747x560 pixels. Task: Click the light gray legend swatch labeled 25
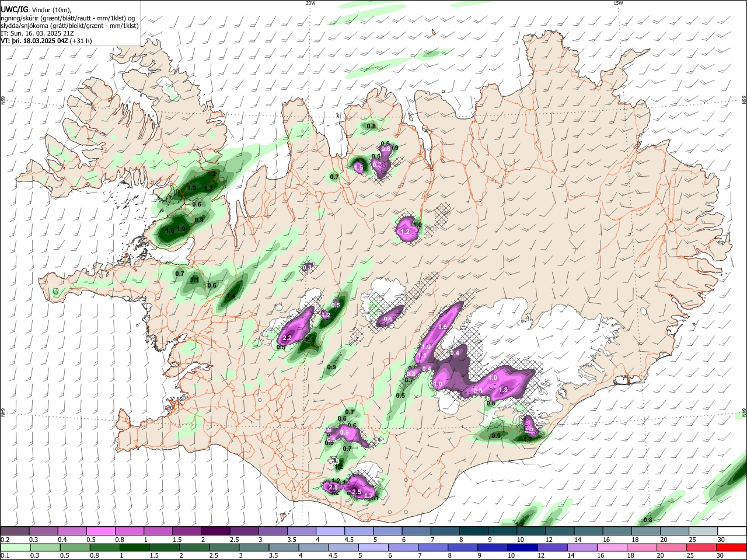point(703,531)
